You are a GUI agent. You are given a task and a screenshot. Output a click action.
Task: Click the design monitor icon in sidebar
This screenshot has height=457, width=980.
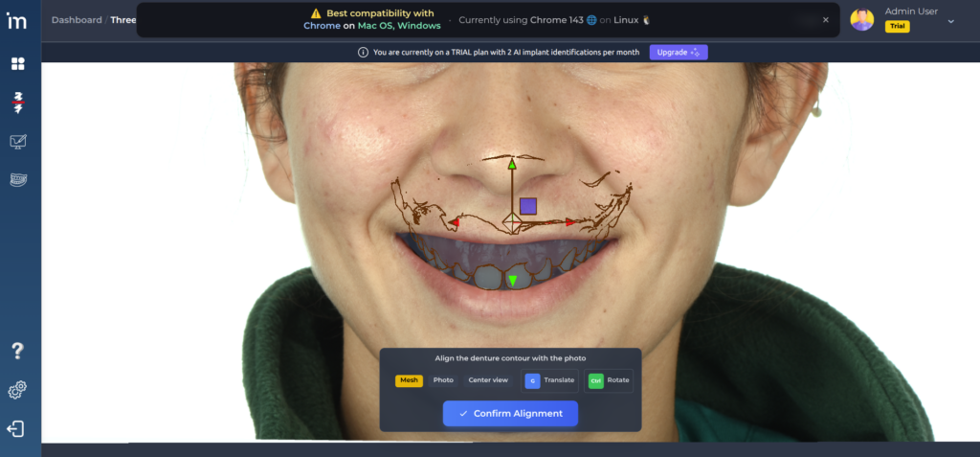18,141
